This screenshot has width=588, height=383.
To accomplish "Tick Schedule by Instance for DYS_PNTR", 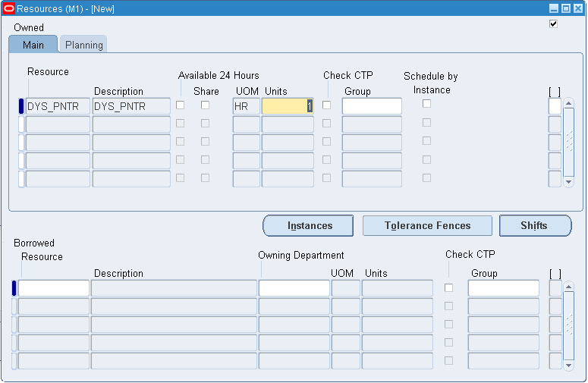I will click(x=426, y=104).
